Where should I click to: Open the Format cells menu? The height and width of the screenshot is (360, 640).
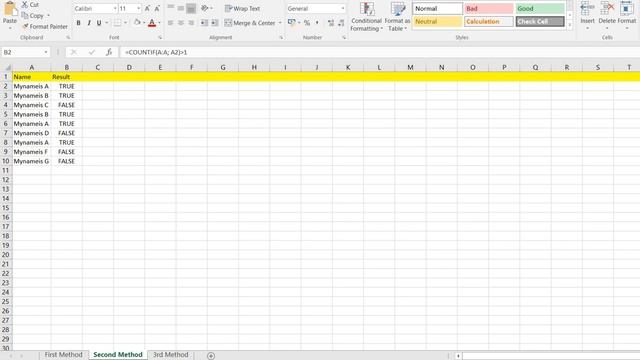(x=627, y=15)
